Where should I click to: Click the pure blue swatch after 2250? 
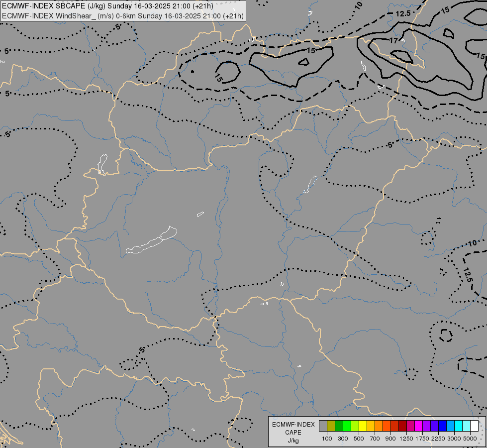click(443, 426)
